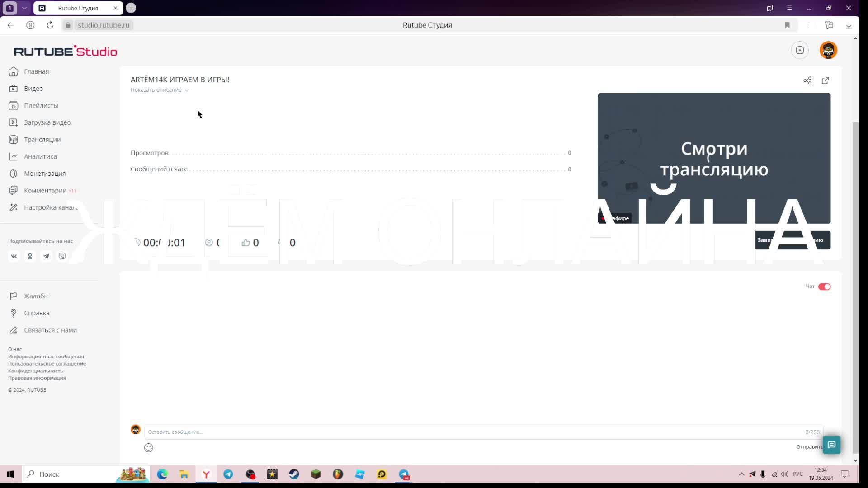Open the profile avatar menu
Screen dimensions: 868x488
[x=828, y=50]
